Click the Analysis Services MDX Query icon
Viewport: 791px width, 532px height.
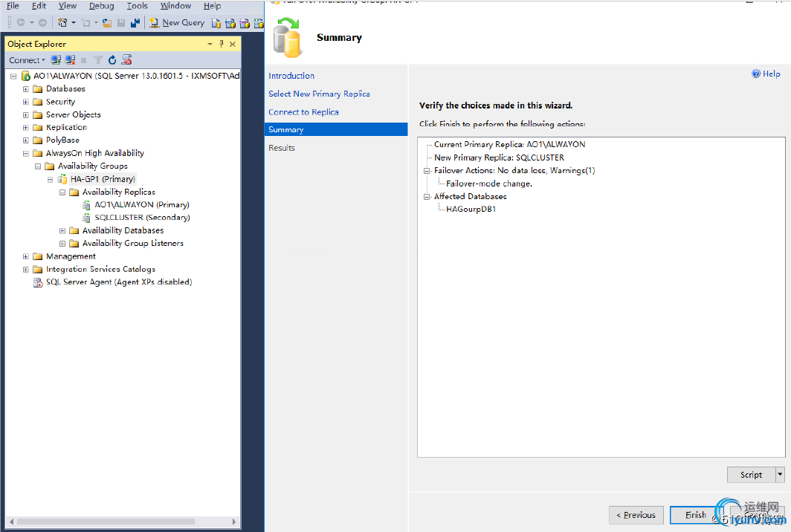[230, 23]
